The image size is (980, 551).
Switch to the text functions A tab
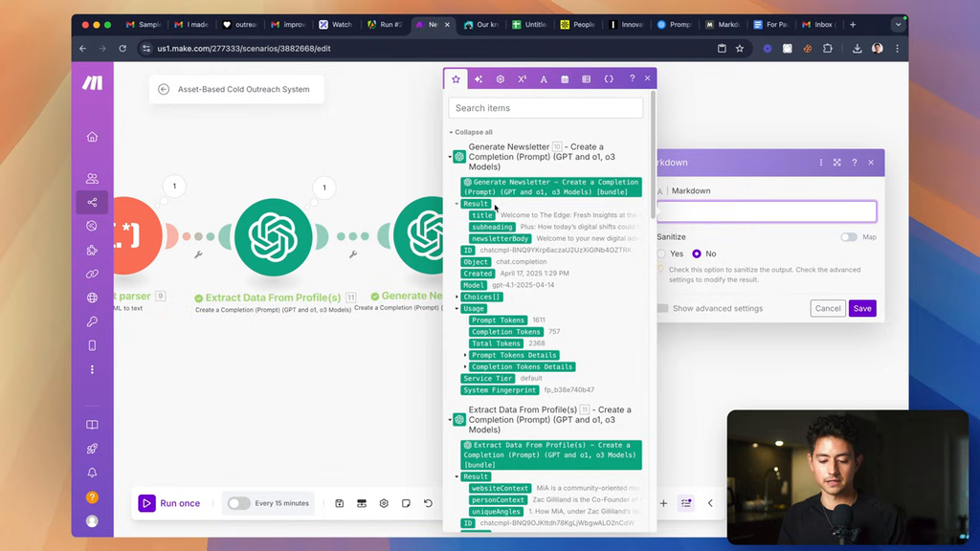point(544,78)
